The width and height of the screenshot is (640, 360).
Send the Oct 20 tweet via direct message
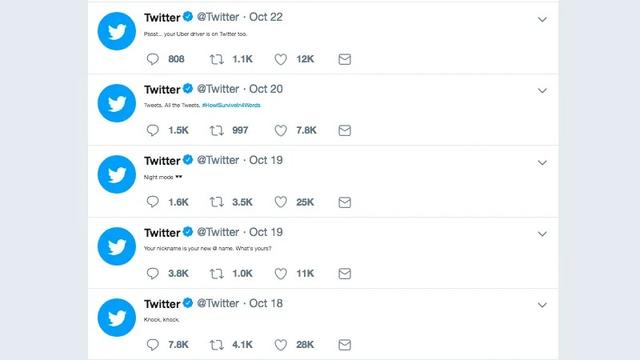click(344, 131)
